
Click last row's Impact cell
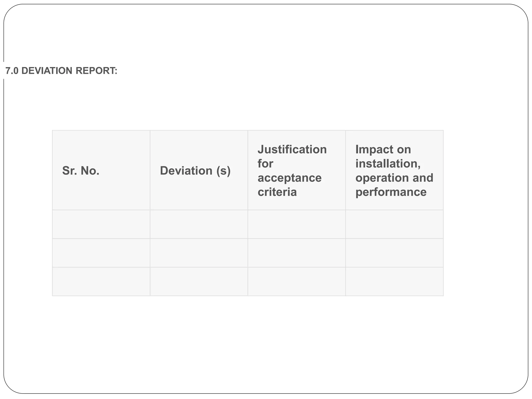click(x=394, y=281)
